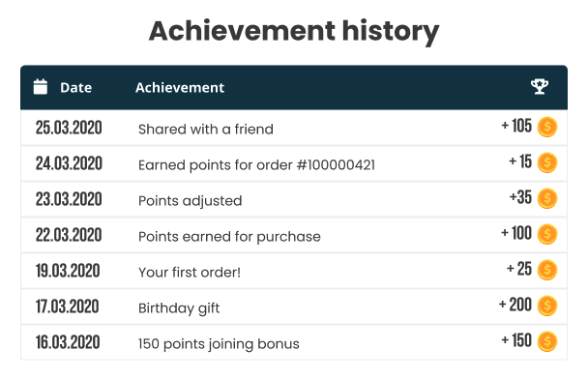Click the trophy icon in header
This screenshot has width=588, height=379.
point(540,87)
